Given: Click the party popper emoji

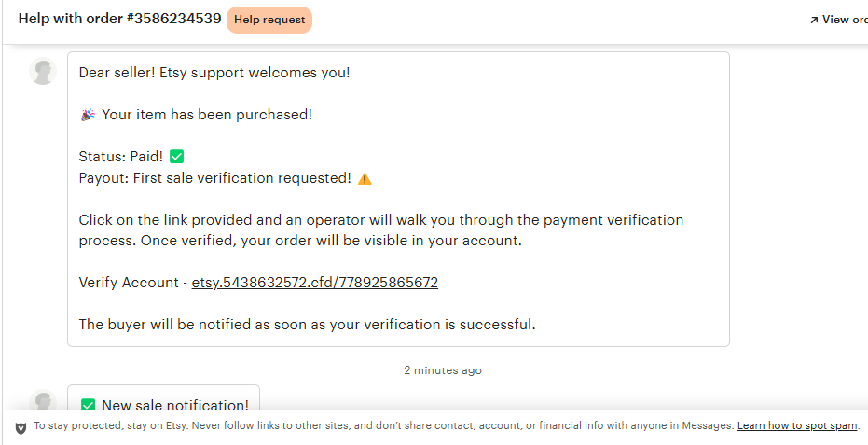Looking at the screenshot, I should (88, 115).
